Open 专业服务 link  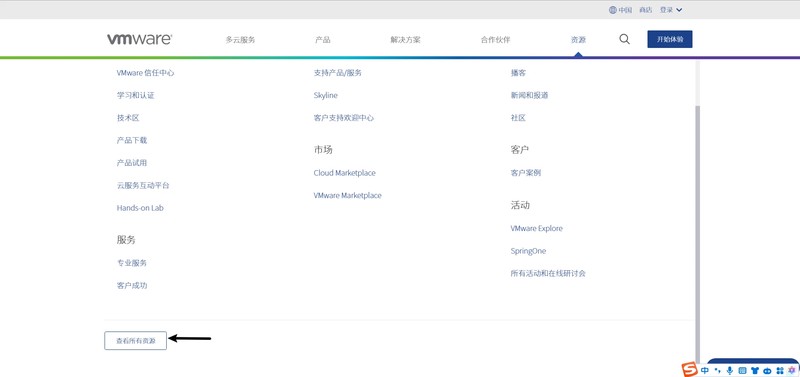coord(132,263)
